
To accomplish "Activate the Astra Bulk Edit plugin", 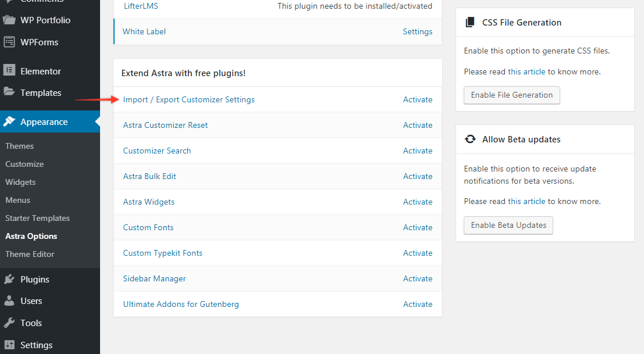I will pyautogui.click(x=418, y=176).
